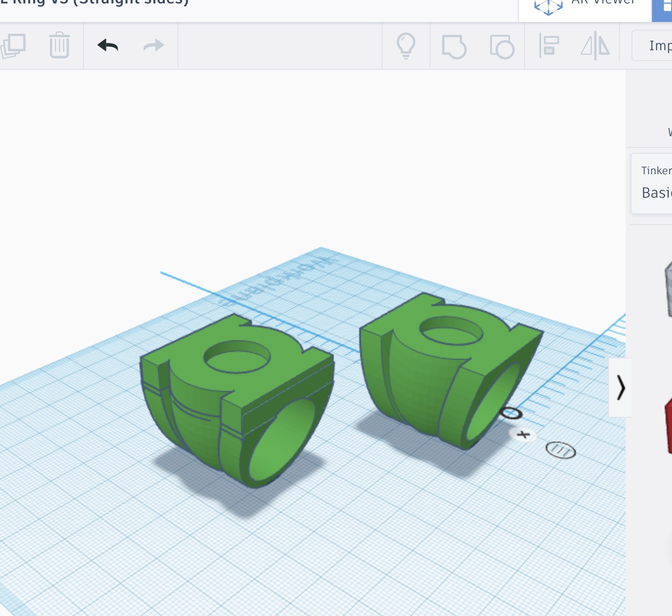This screenshot has height=616, width=672.
Task: Select the left green ring model
Action: (x=237, y=400)
